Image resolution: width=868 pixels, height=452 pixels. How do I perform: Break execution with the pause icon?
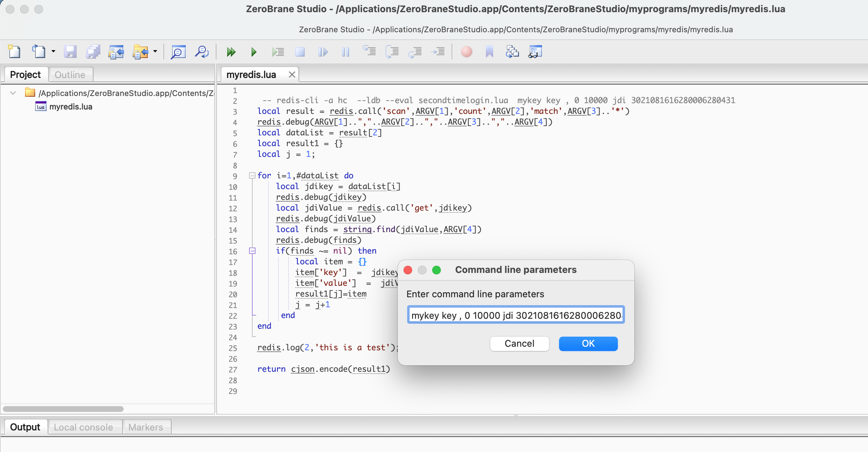345,52
